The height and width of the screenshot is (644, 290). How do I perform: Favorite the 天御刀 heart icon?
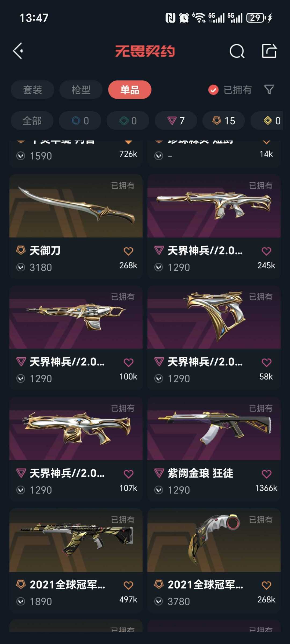[128, 251]
